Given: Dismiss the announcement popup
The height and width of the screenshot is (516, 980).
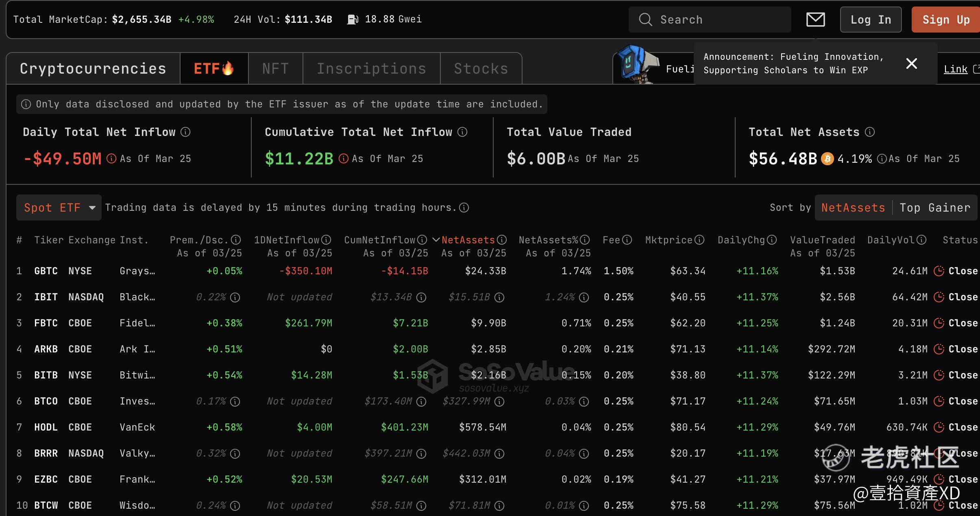Looking at the screenshot, I should tap(912, 63).
